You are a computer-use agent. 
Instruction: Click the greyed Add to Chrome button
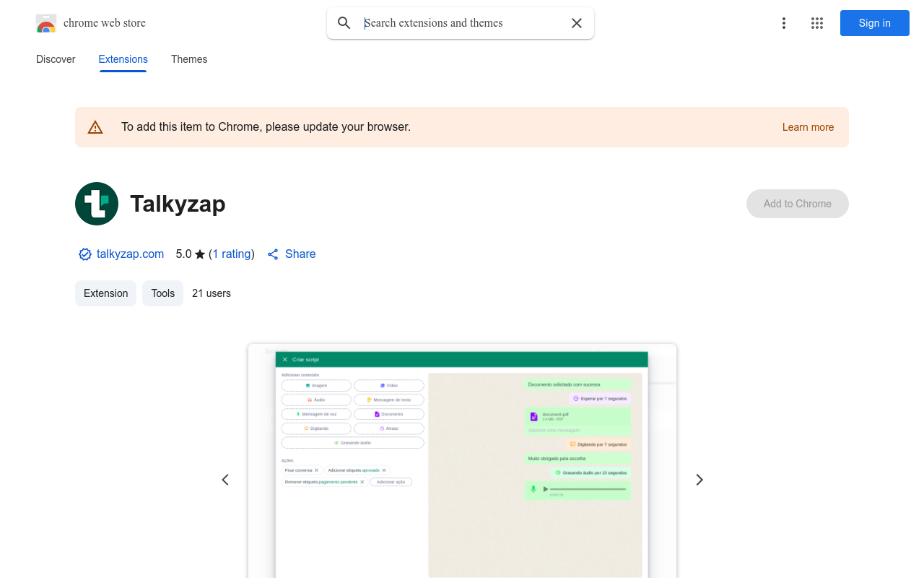tap(798, 204)
